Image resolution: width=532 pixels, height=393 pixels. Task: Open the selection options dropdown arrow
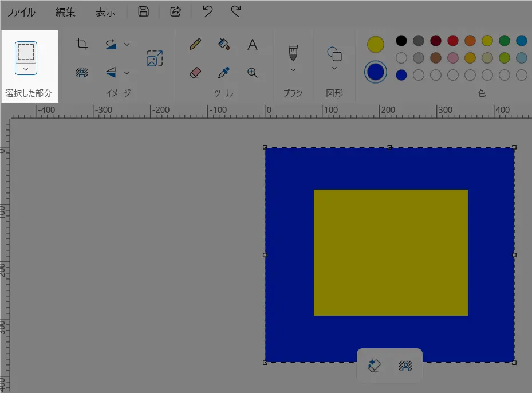26,69
